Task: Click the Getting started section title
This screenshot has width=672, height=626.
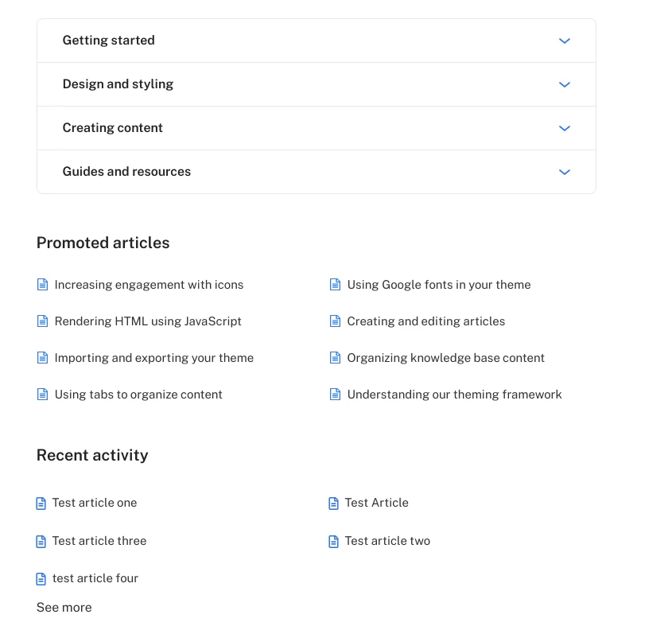Action: pos(108,41)
